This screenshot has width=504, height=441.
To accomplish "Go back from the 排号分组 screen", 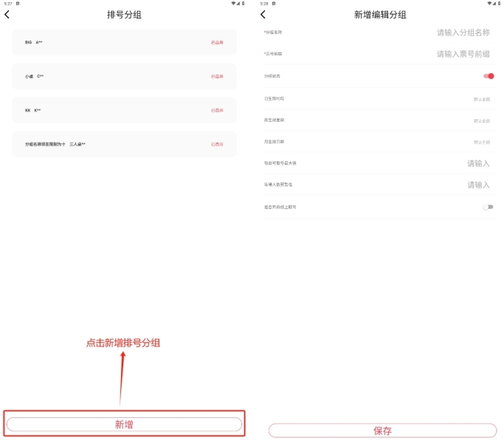I will click(x=7, y=15).
